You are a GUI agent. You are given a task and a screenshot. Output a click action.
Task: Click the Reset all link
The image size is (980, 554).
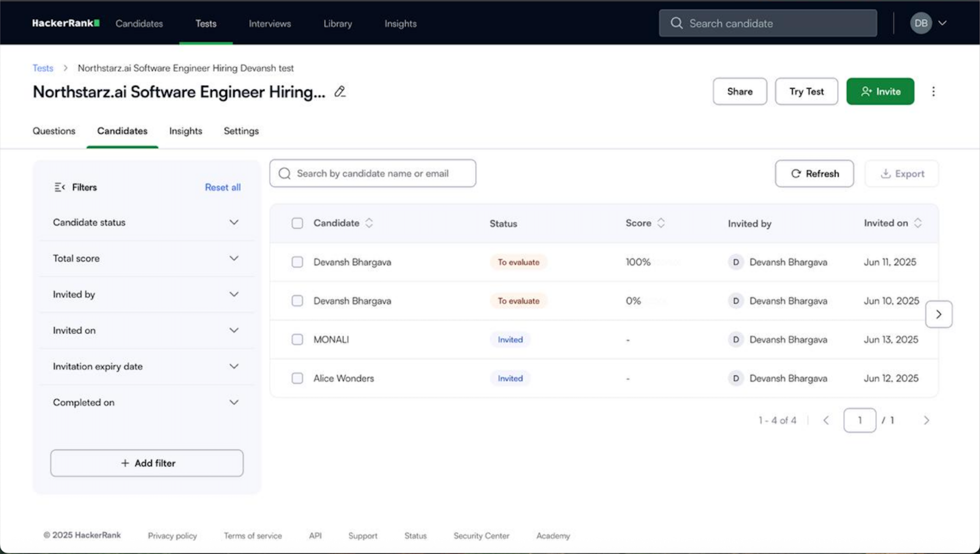click(x=223, y=187)
